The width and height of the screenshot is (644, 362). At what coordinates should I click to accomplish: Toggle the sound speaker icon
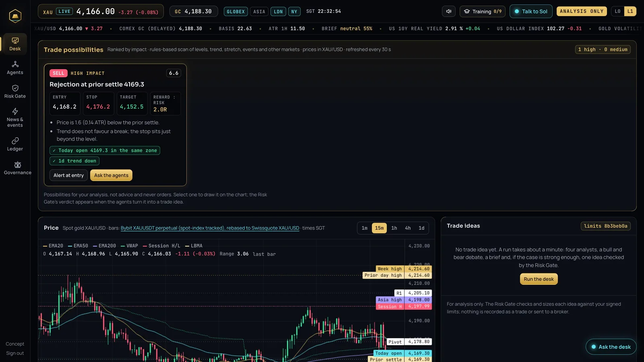(x=449, y=11)
